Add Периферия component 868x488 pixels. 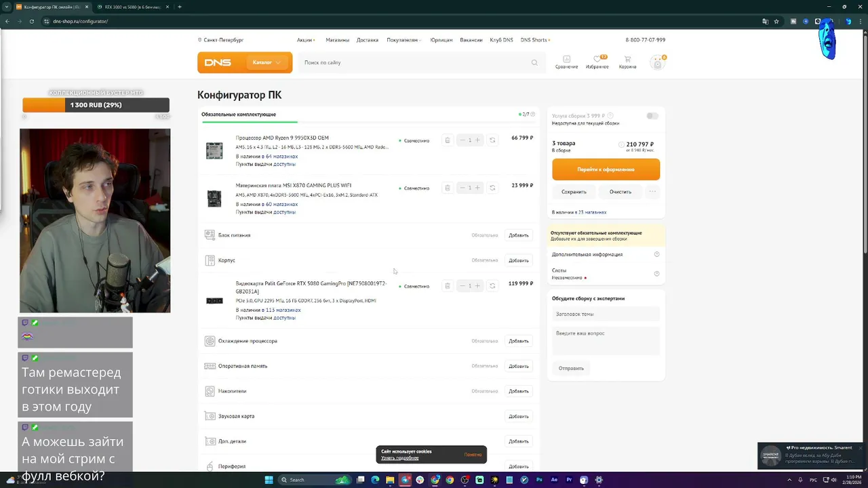click(x=519, y=466)
